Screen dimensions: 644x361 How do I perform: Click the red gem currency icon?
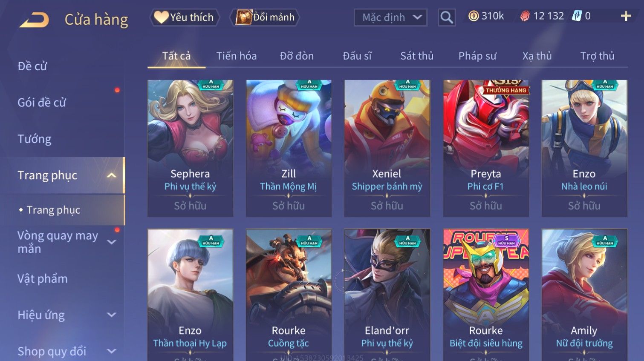[525, 16]
